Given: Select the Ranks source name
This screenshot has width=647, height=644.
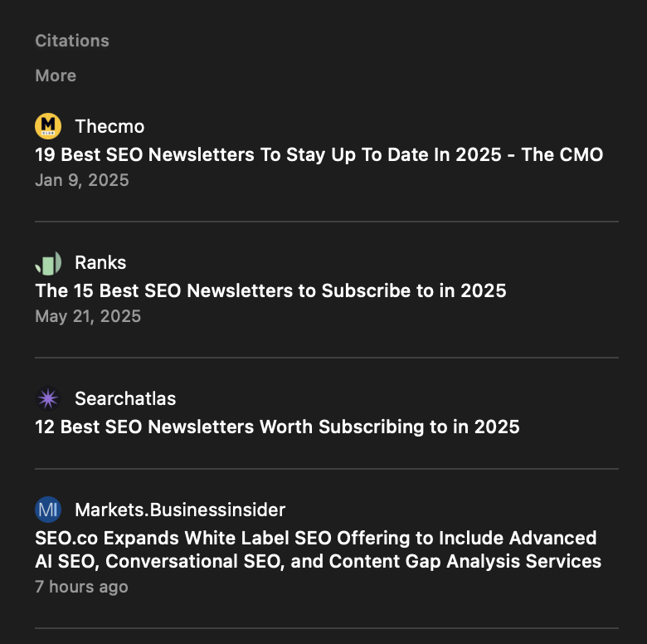Looking at the screenshot, I should pos(100,263).
